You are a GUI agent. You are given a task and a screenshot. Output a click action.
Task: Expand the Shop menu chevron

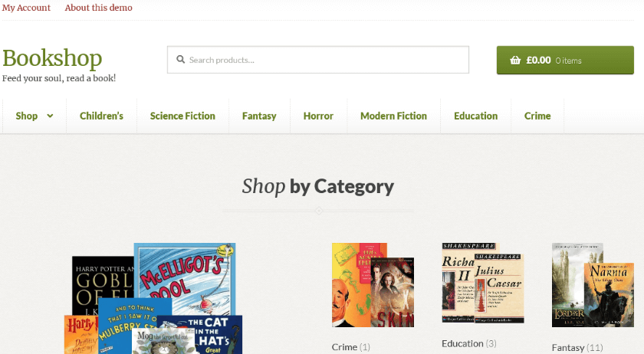[50, 116]
